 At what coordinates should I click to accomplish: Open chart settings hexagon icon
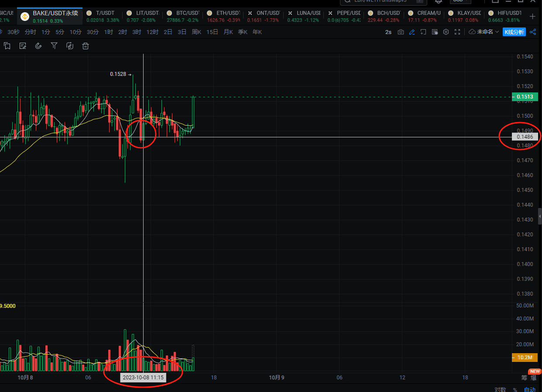point(446,32)
